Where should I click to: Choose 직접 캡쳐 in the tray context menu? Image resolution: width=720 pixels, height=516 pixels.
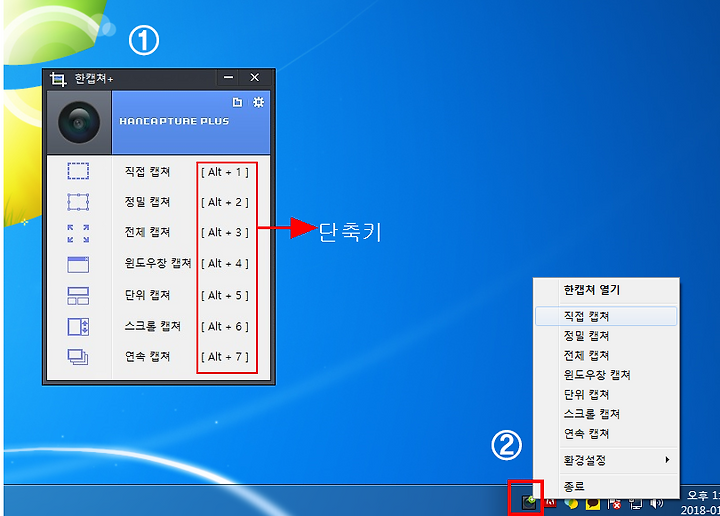[606, 316]
